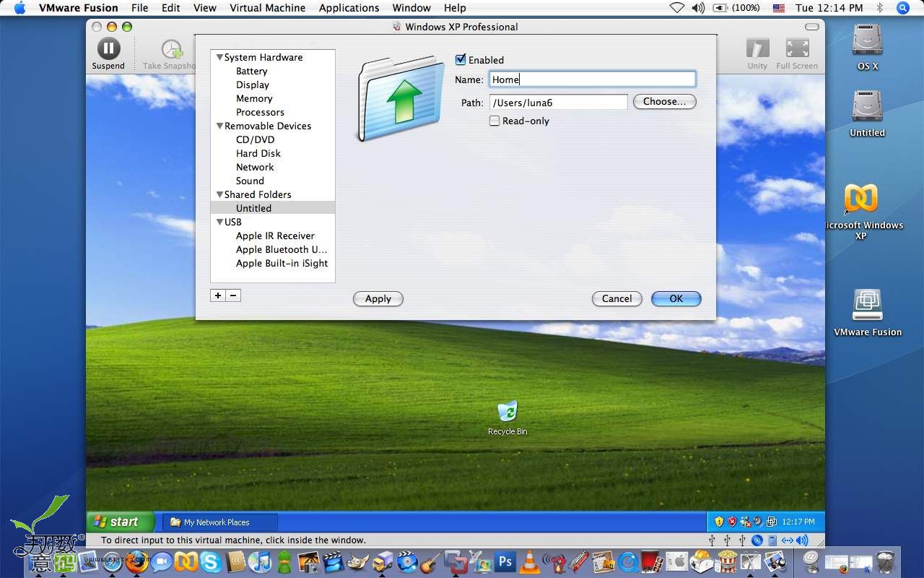Uncheck the Enabled checkbox
Screen dimensions: 924x578
click(x=461, y=59)
